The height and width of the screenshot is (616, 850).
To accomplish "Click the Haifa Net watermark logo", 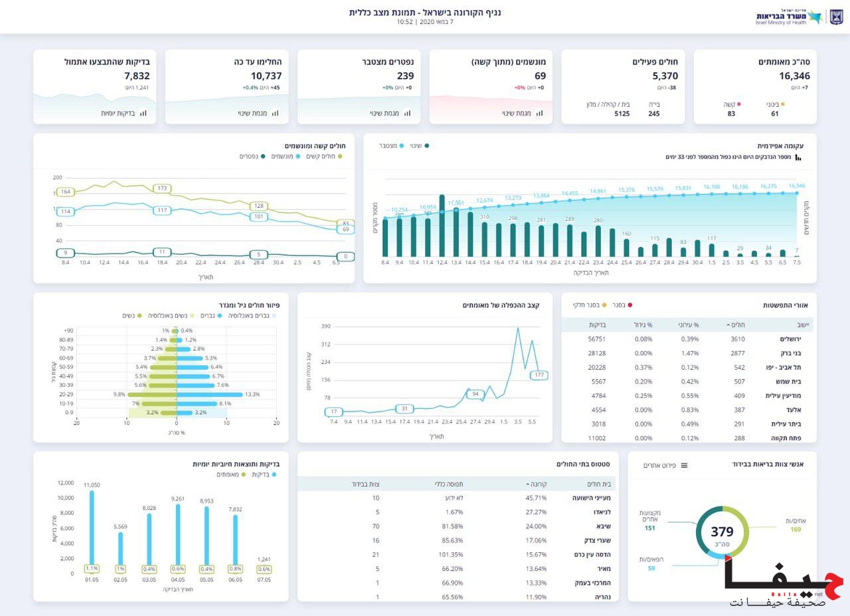I will tap(785, 585).
